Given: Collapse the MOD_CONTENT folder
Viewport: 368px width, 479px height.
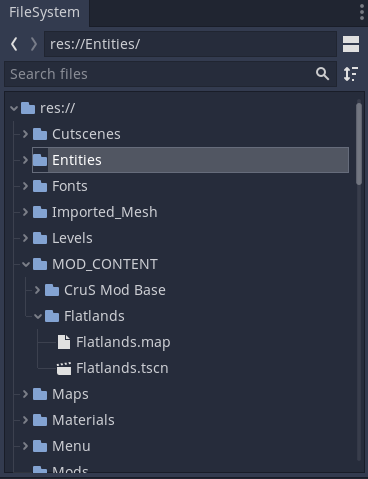Looking at the screenshot, I should coord(26,264).
